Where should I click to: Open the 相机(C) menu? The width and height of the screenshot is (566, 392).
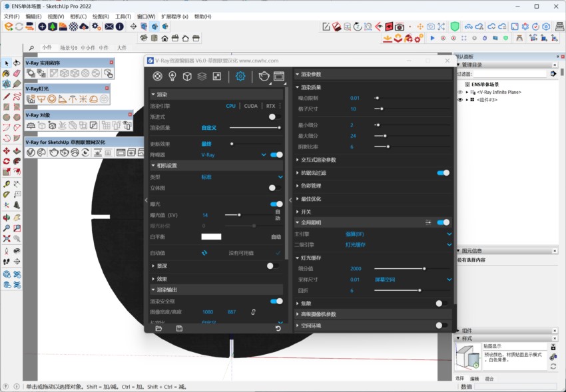[x=79, y=17]
